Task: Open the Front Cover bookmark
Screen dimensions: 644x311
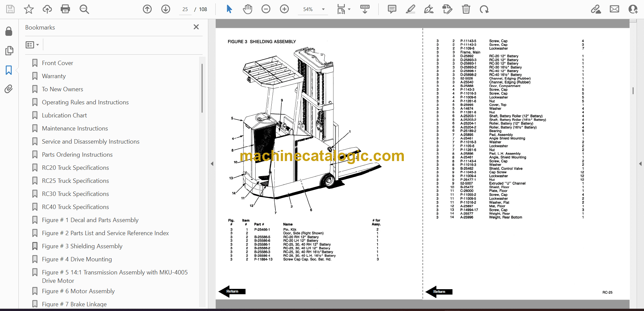Action: (57, 63)
